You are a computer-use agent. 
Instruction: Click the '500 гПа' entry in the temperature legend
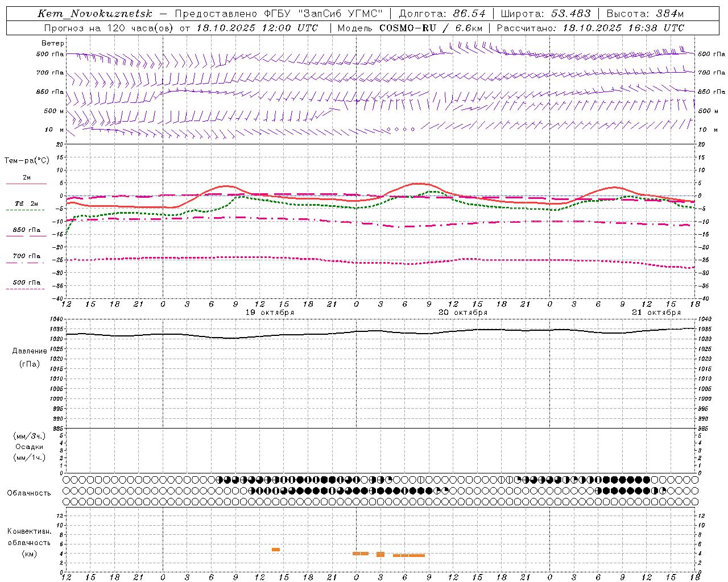point(26,282)
